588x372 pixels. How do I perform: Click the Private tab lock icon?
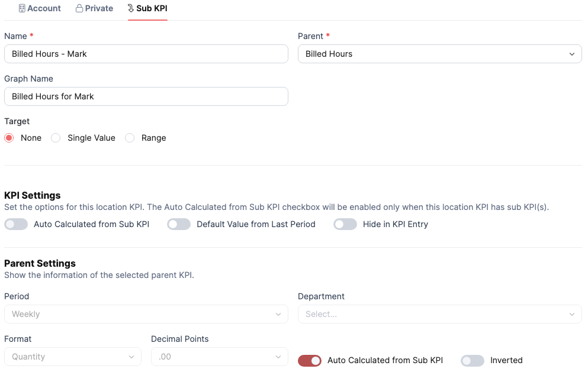click(x=79, y=8)
